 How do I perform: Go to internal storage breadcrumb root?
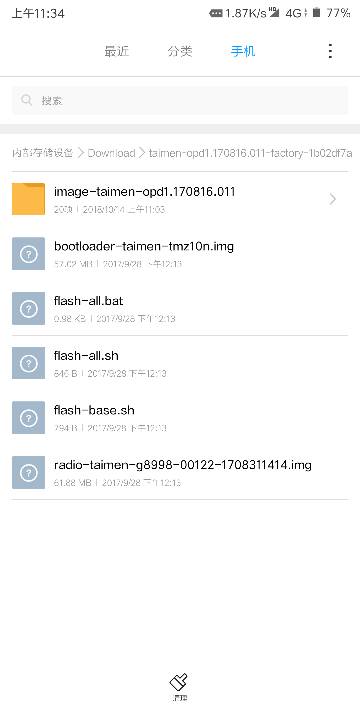click(42, 153)
